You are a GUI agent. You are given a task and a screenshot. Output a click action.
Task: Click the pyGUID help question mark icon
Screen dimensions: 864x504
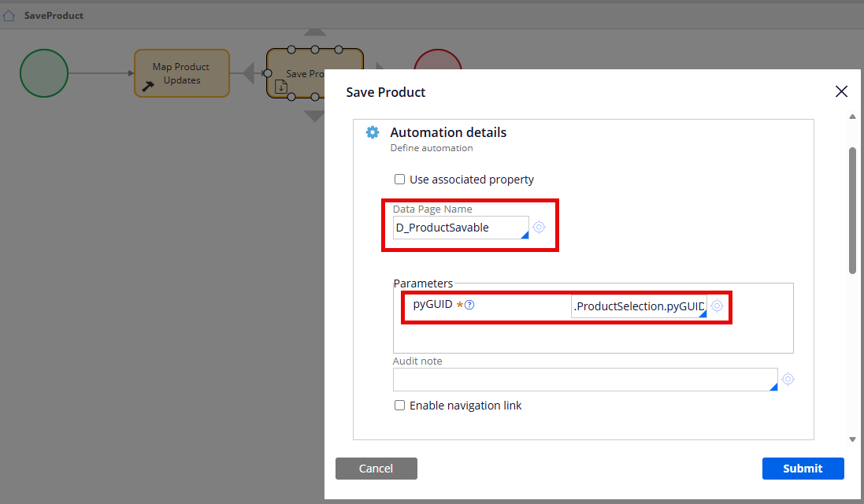pyautogui.click(x=469, y=305)
